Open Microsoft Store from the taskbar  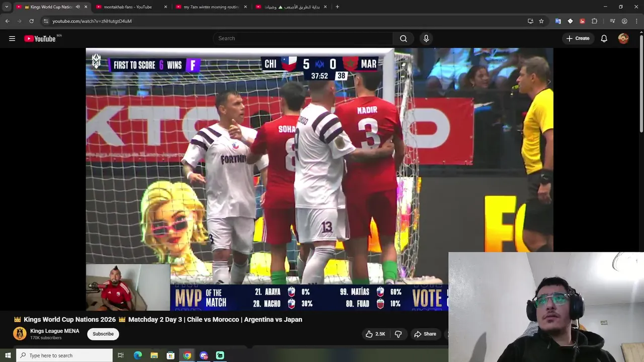pos(171,355)
